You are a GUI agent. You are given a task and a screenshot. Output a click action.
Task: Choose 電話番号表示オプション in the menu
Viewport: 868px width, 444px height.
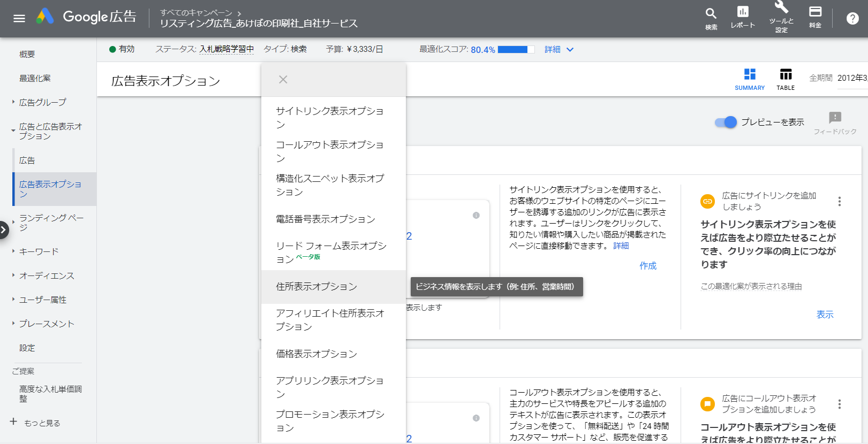[x=325, y=219]
